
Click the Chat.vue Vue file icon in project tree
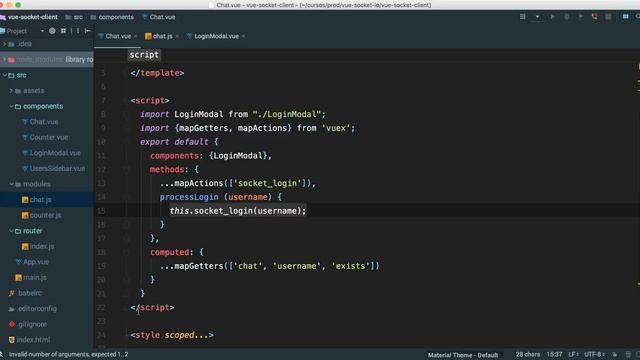(x=25, y=122)
